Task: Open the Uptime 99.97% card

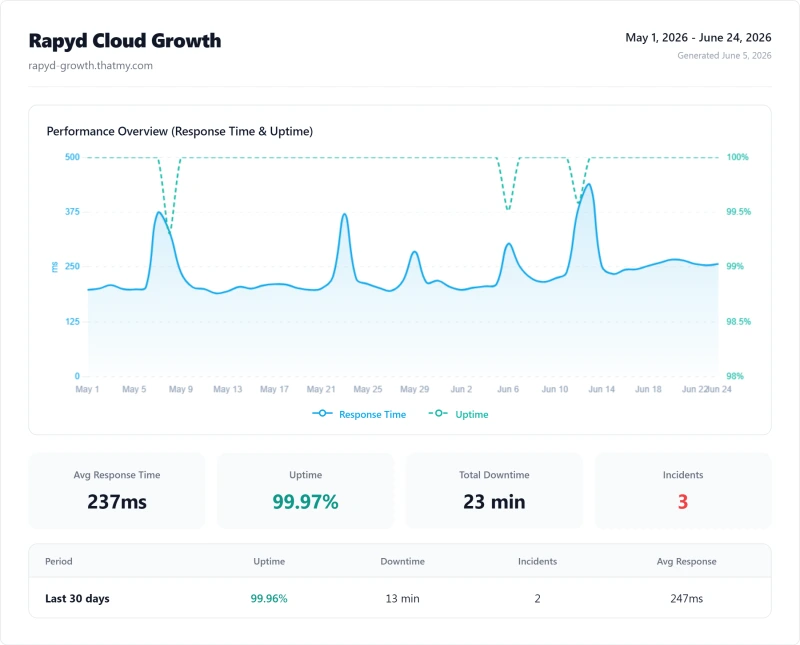Action: click(306, 491)
